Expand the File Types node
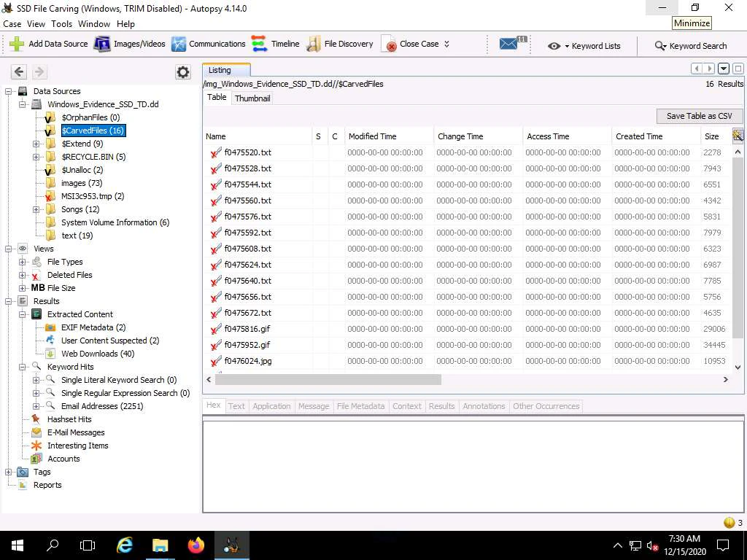 pyautogui.click(x=22, y=262)
